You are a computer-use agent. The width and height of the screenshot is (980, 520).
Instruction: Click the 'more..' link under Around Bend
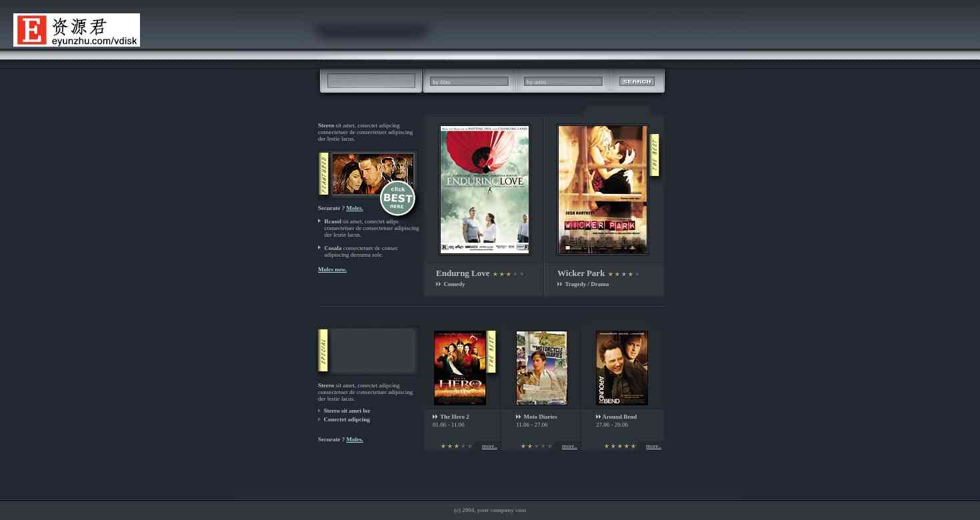pyautogui.click(x=653, y=446)
